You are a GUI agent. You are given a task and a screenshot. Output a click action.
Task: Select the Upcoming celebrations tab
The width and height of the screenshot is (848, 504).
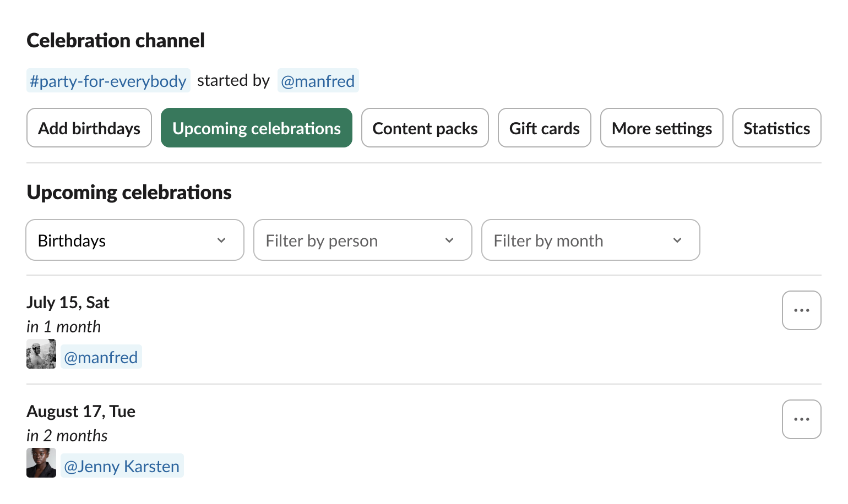coord(256,128)
